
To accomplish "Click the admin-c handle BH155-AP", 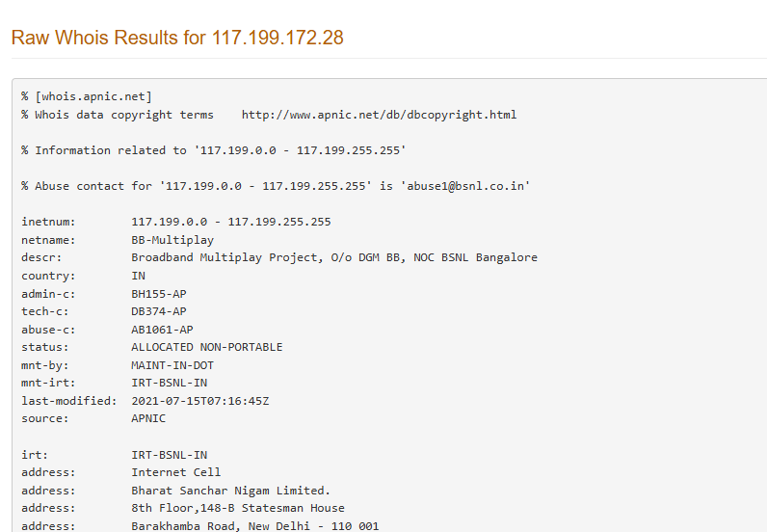I will click(158, 294).
